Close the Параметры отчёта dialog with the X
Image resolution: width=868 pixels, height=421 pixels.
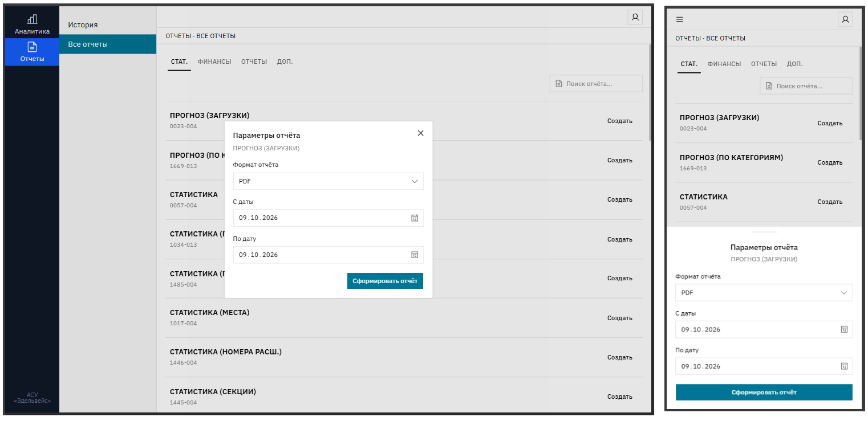[x=421, y=133]
